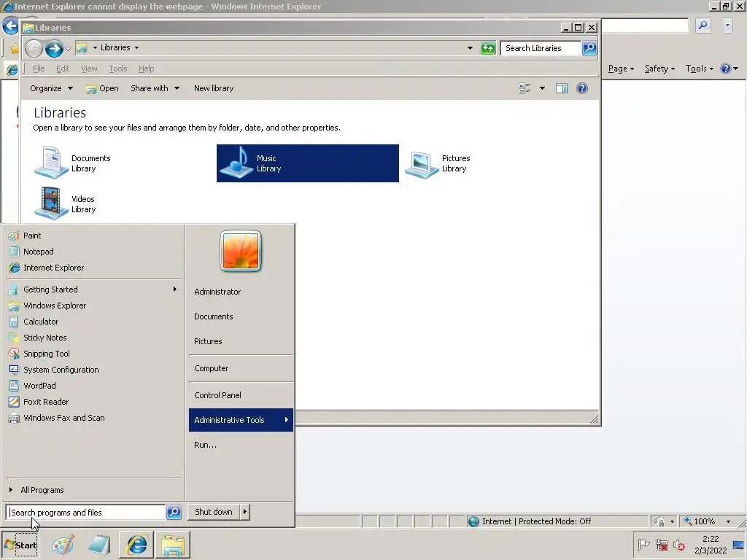Select the Music Library item
This screenshot has width=747, height=560.
[307, 163]
